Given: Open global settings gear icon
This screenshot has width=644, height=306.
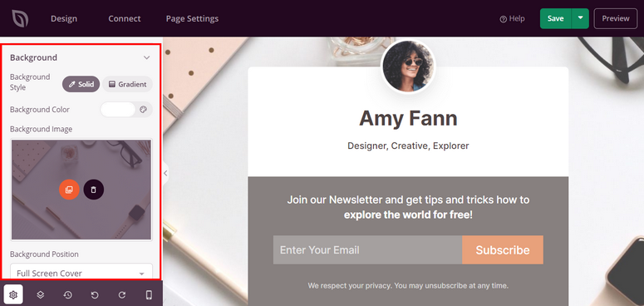Looking at the screenshot, I should tap(13, 294).
